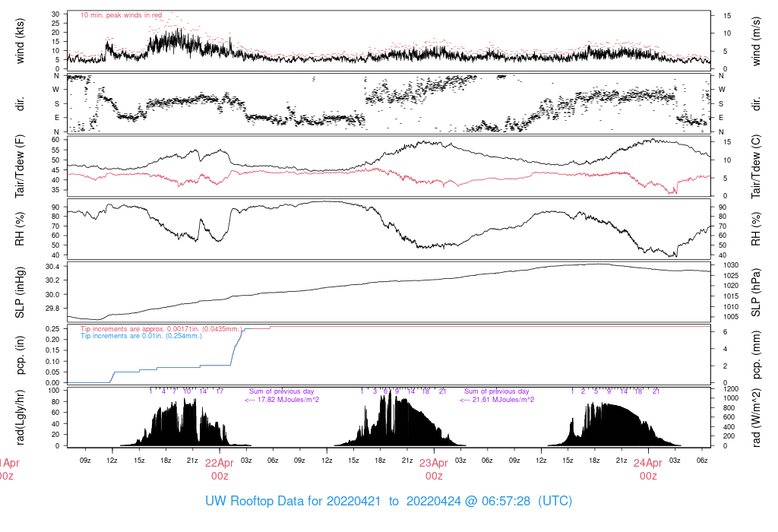Click the '0.25' tick on the precipitation axis
The height and width of the screenshot is (532, 778).
tap(52, 328)
